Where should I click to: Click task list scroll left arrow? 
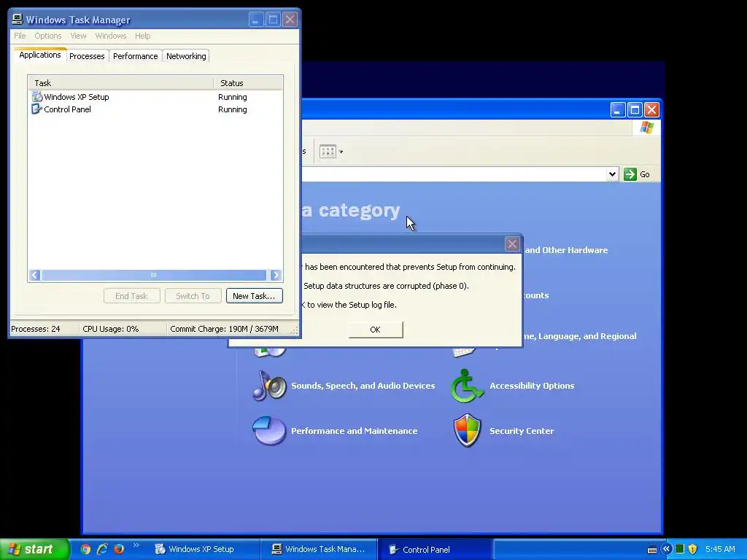(x=34, y=275)
